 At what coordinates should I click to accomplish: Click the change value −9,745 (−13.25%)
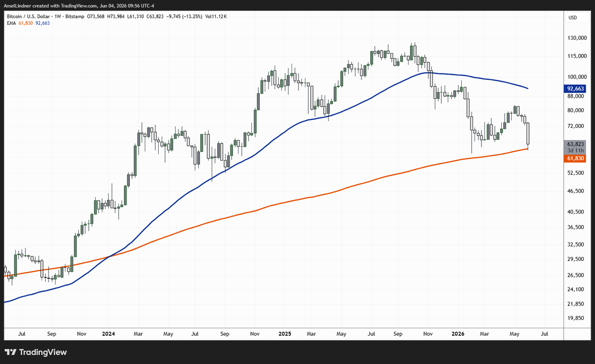click(185, 16)
